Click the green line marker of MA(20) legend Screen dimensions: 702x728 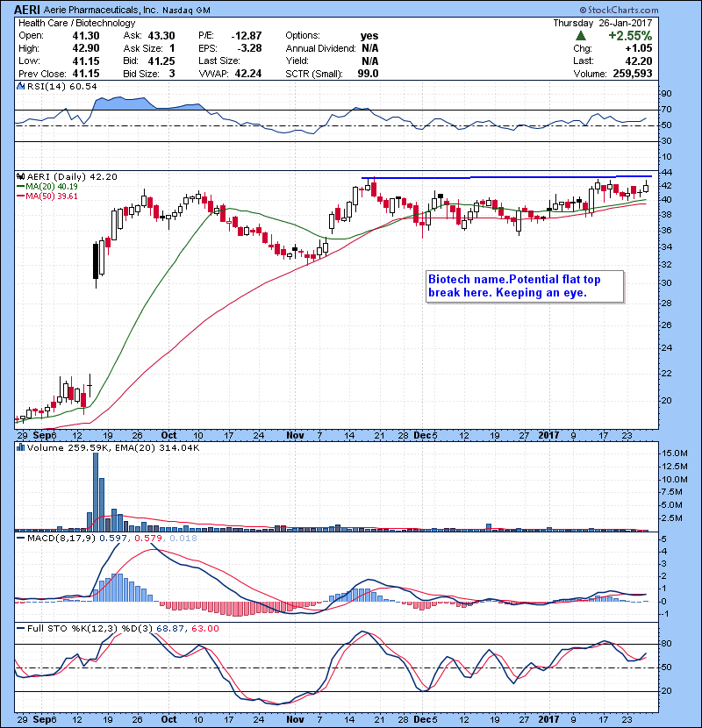coord(20,186)
